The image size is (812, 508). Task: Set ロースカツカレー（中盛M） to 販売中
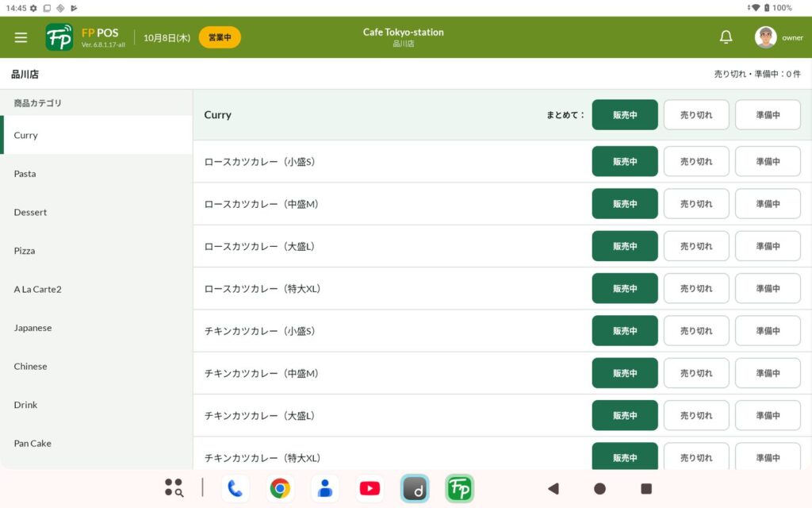tap(625, 204)
